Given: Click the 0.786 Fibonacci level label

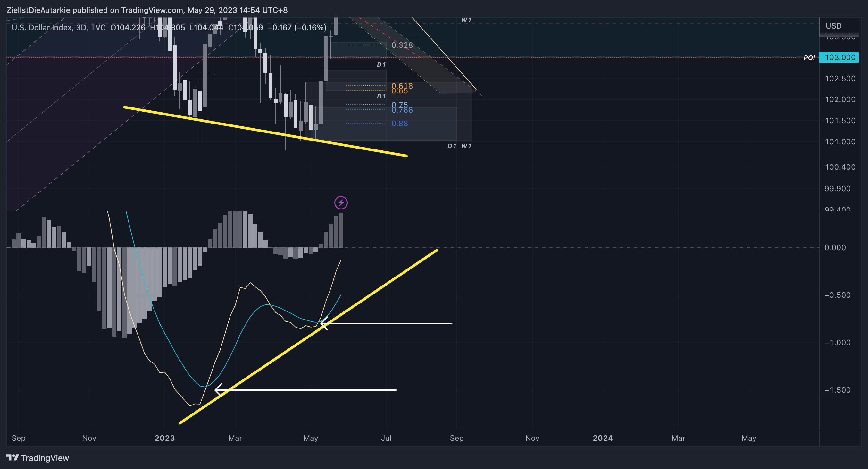Looking at the screenshot, I should 402,110.
